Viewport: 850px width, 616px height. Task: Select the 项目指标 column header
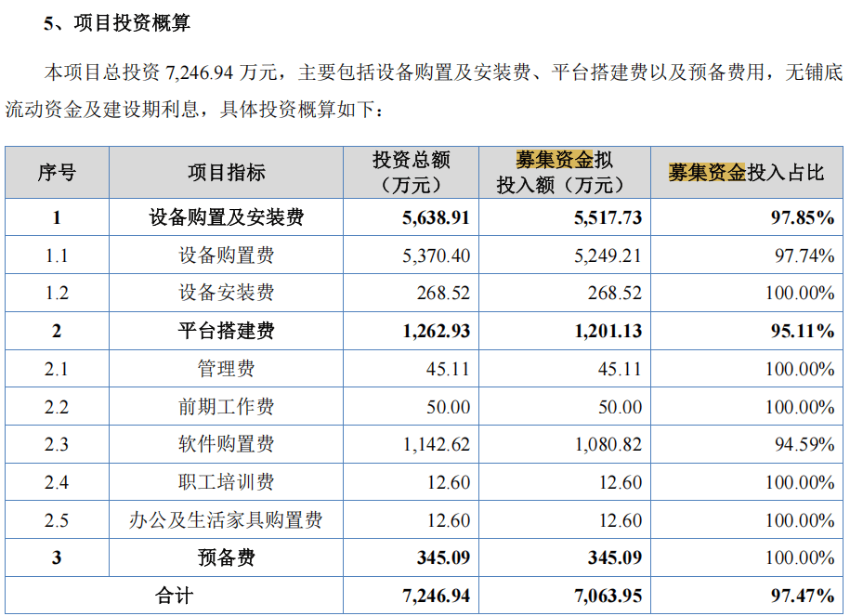point(226,172)
